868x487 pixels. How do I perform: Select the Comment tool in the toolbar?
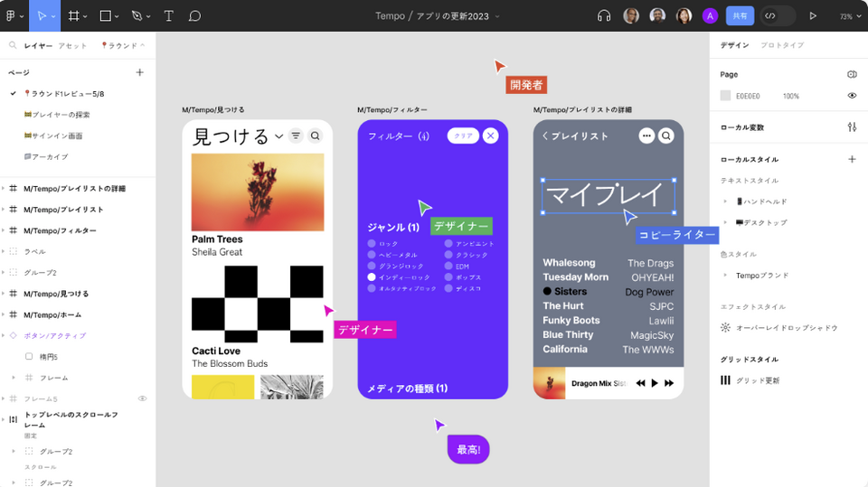pyautogui.click(x=194, y=15)
